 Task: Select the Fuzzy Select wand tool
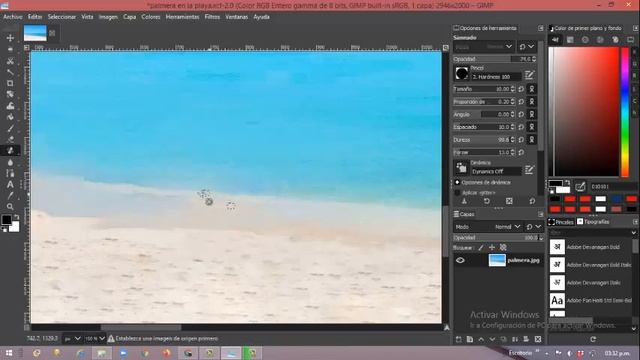coord(10,72)
